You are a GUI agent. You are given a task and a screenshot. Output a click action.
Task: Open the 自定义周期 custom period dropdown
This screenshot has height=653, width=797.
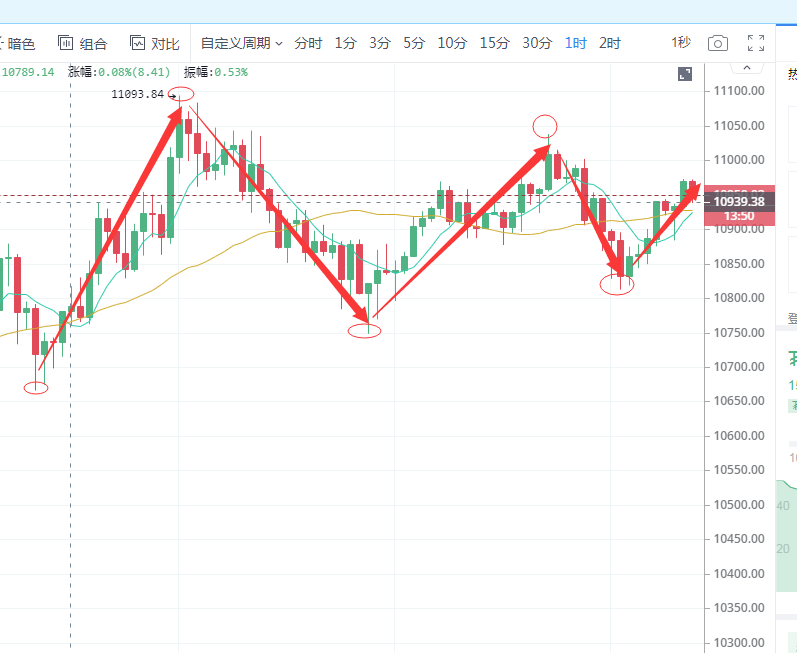(x=241, y=43)
